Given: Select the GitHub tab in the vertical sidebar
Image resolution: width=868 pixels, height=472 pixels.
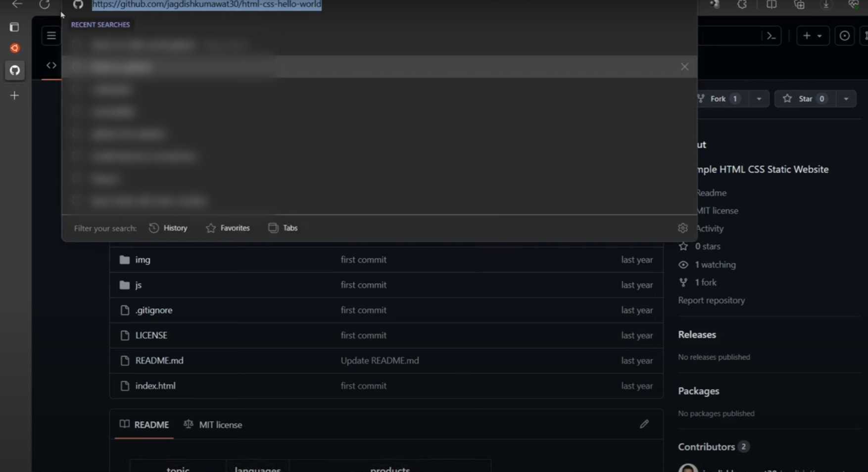Looking at the screenshot, I should tap(15, 70).
